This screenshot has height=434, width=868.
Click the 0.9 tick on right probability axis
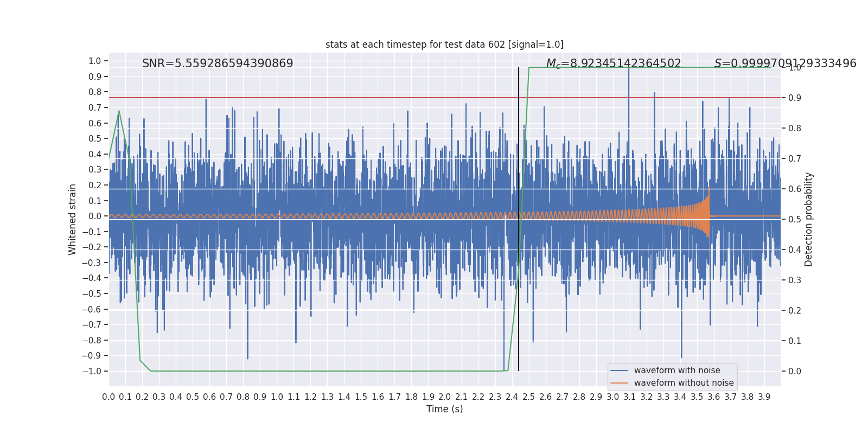click(795, 98)
